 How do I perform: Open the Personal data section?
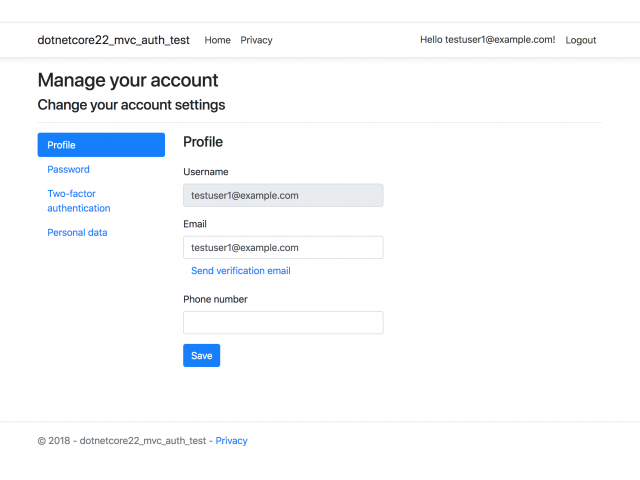[x=77, y=233]
